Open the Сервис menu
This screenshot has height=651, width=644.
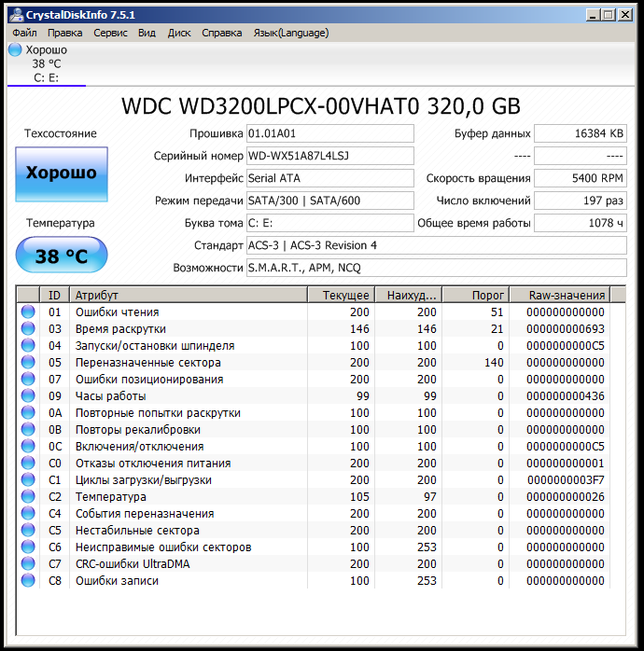click(110, 33)
